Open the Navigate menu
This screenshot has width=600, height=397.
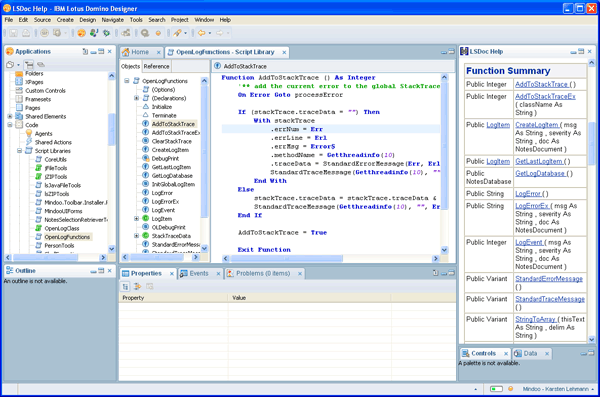point(112,20)
